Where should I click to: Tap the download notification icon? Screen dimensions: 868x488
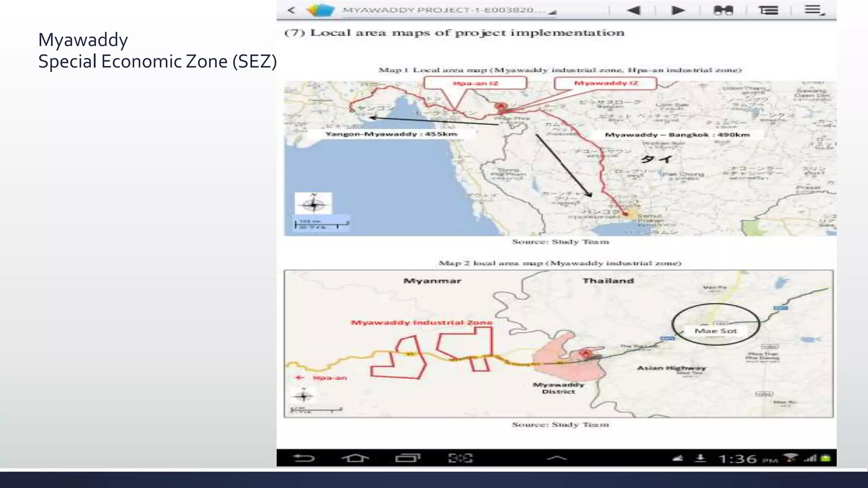tap(701, 458)
